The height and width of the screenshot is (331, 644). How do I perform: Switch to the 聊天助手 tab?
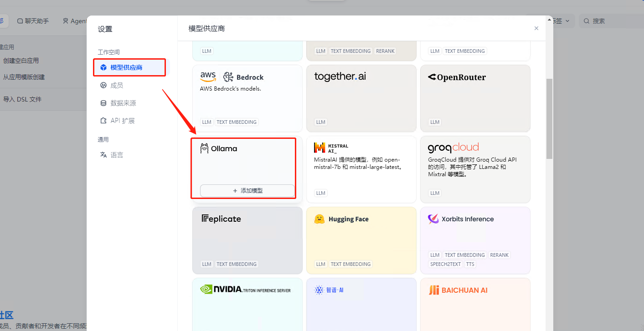[33, 21]
